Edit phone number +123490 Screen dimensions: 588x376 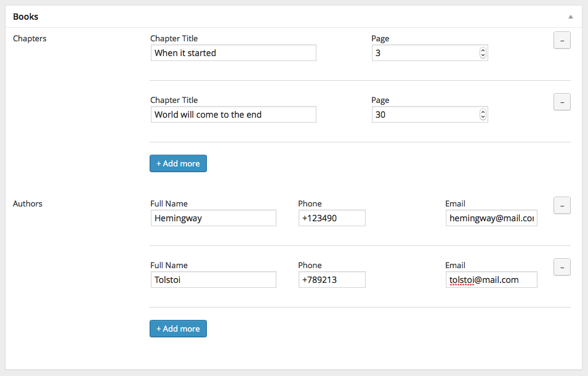pyautogui.click(x=332, y=218)
